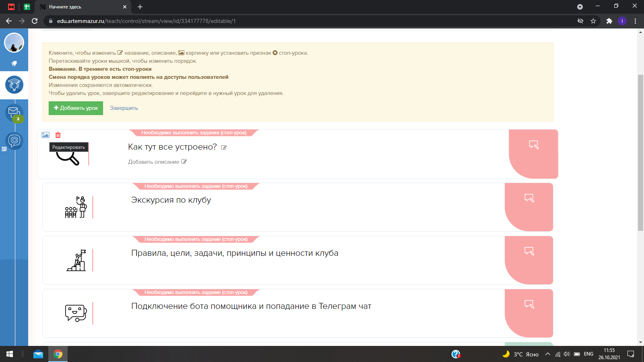Open comments icon of 'Как тут все устроено?' card
644x362 pixels.
534,145
